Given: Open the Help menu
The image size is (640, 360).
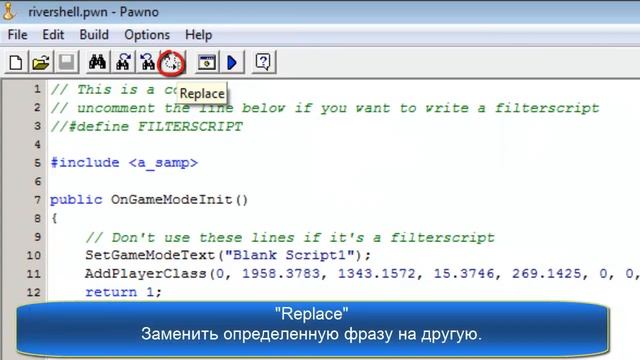Looking at the screenshot, I should click(x=198, y=35).
